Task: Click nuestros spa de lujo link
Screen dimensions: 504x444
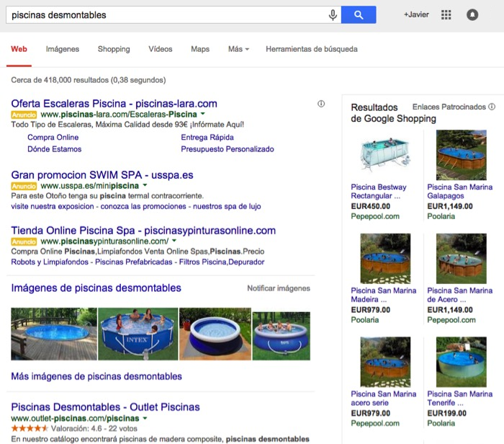Action: (x=227, y=207)
